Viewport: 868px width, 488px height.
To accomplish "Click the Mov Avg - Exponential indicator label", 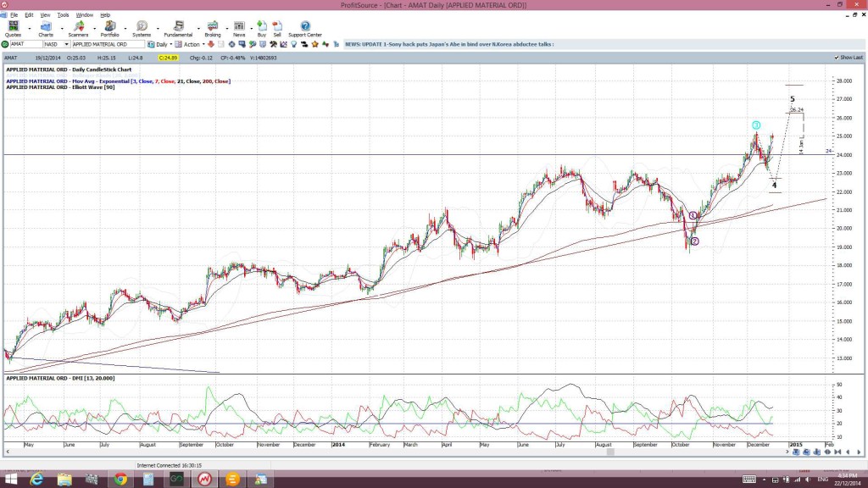I will [x=118, y=81].
